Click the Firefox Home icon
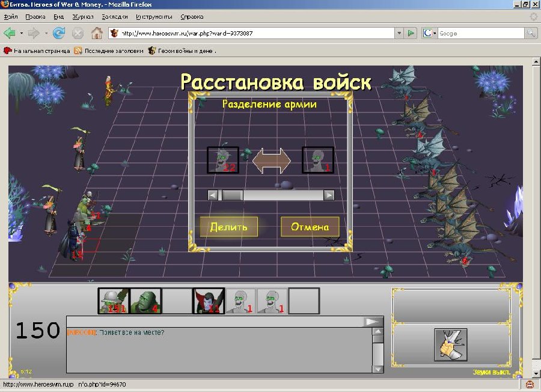The height and width of the screenshot is (392, 541). click(x=96, y=33)
